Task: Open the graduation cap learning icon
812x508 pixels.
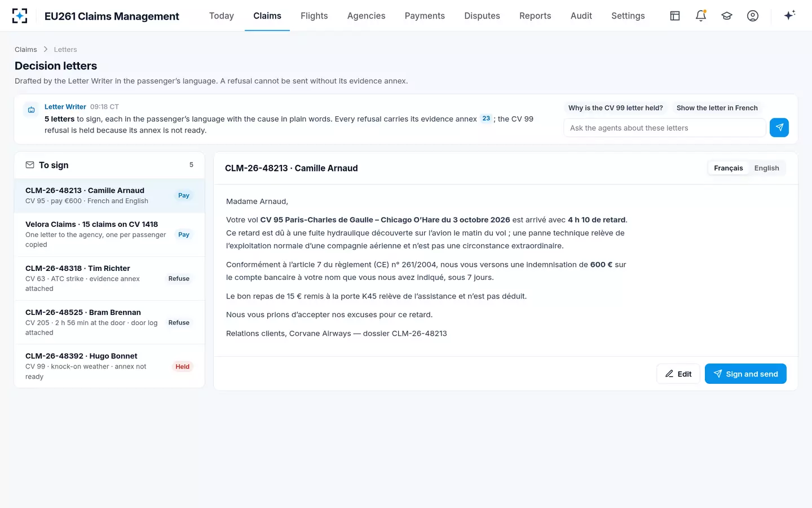Action: coord(727,16)
